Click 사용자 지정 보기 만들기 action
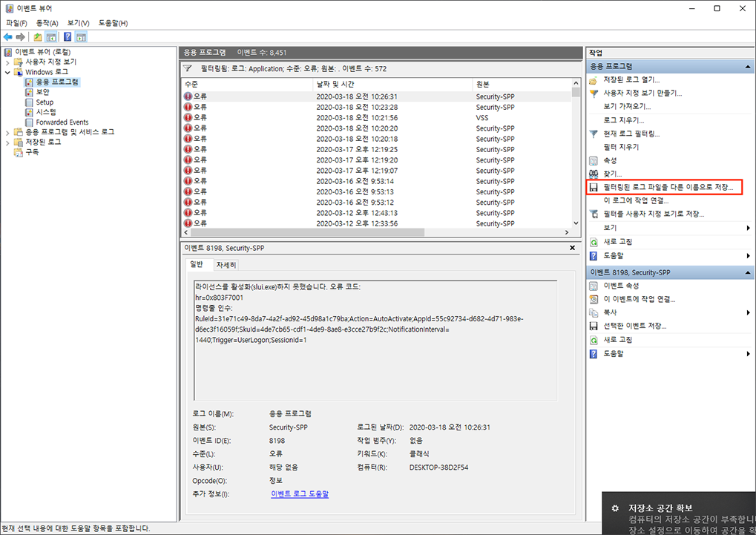The height and width of the screenshot is (535, 756). tap(642, 93)
